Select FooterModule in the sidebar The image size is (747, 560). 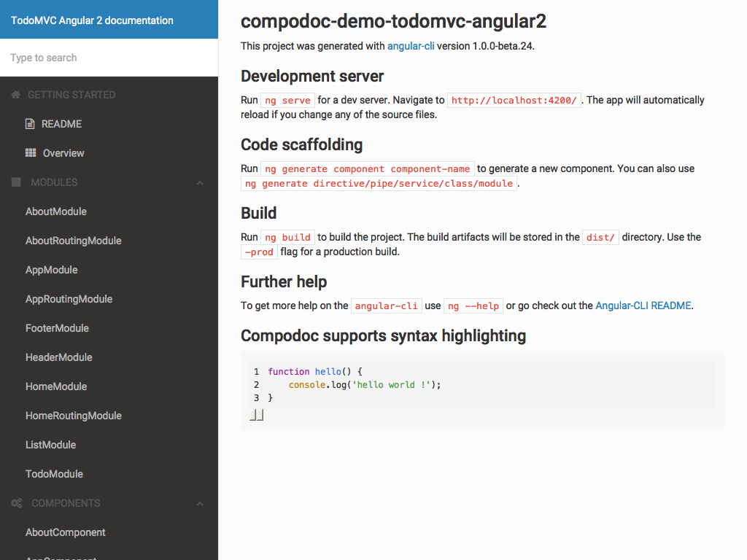pos(55,328)
